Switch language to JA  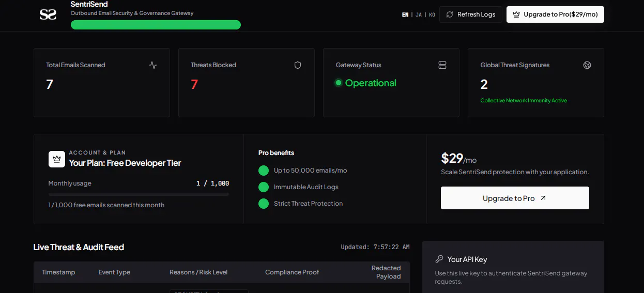pos(419,14)
